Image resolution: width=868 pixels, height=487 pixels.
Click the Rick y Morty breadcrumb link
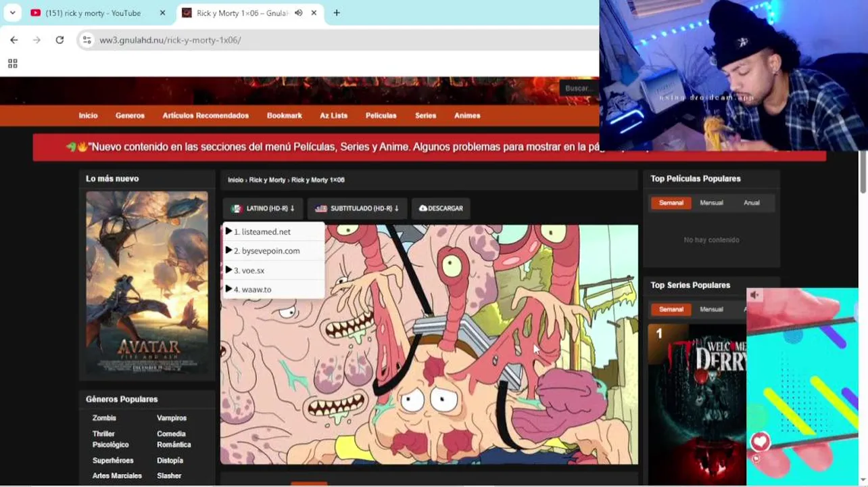point(267,180)
